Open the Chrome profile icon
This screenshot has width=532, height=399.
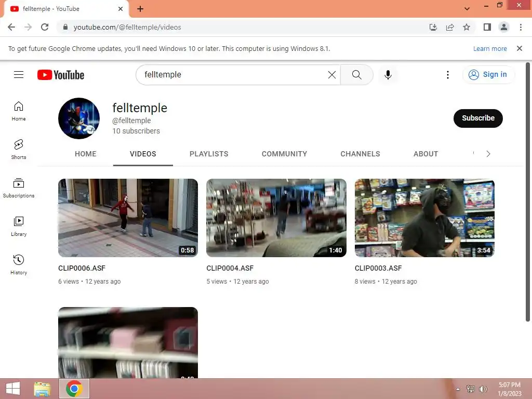504,27
